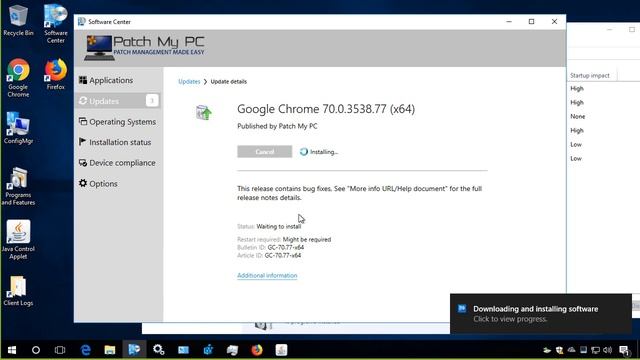Screen dimensions: 640x360
Task: Open the Windows Start menu
Action: 12,350
